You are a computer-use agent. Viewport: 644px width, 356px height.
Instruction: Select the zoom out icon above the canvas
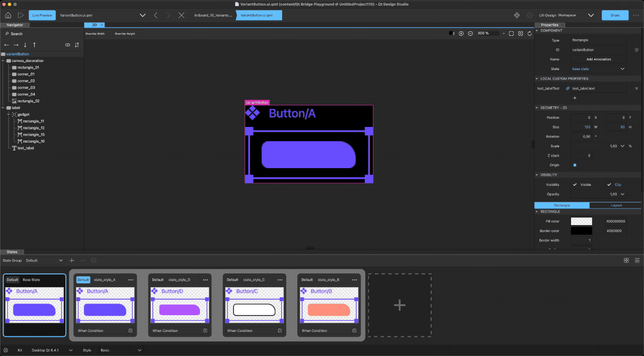(470, 33)
